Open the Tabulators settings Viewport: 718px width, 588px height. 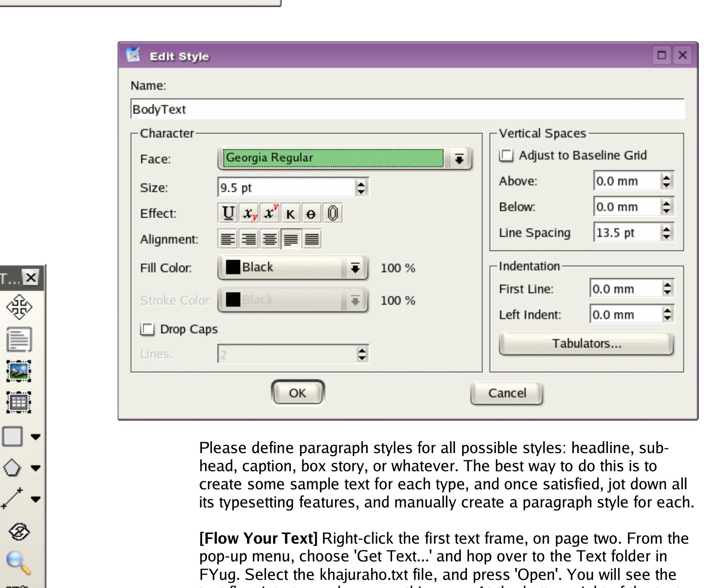(586, 344)
